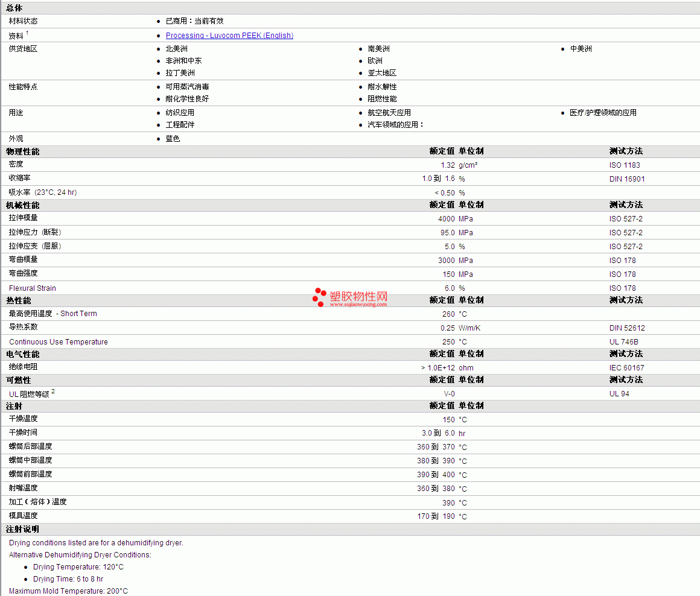Viewport: 700px width, 596px height.
Task: Click the 干燥温度 row label
Action: [x=23, y=419]
